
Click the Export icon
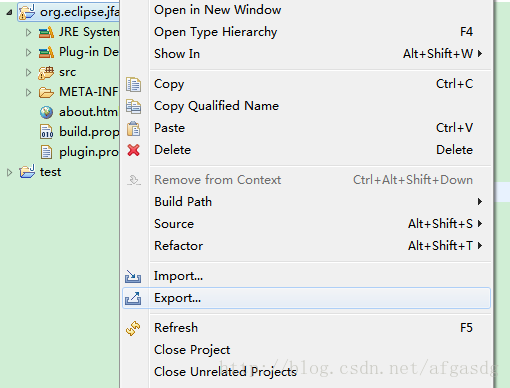pos(133,298)
